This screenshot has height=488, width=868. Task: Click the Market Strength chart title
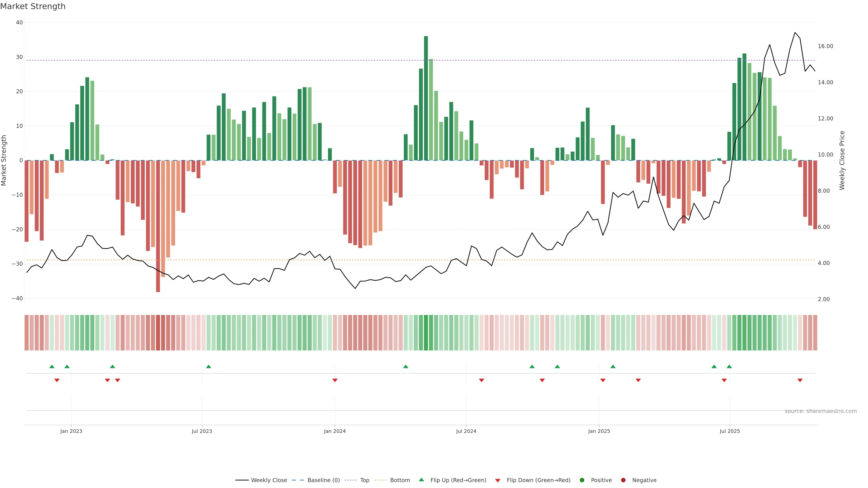(33, 6)
